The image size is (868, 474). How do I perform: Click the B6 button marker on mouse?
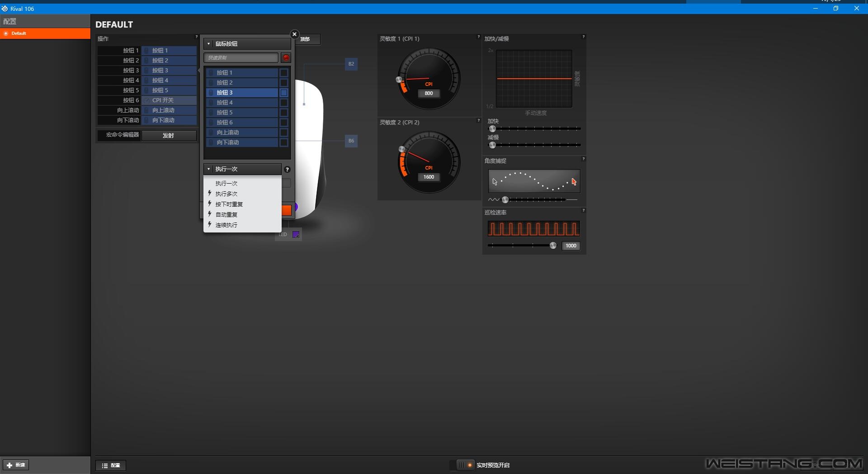pos(351,141)
